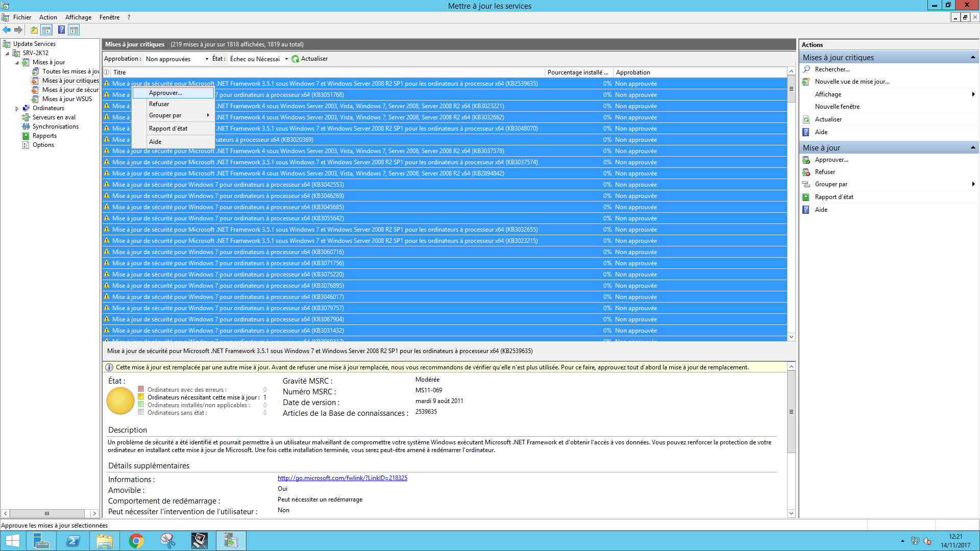Open the Action menu
This screenshot has width=980, height=551.
coord(48,17)
